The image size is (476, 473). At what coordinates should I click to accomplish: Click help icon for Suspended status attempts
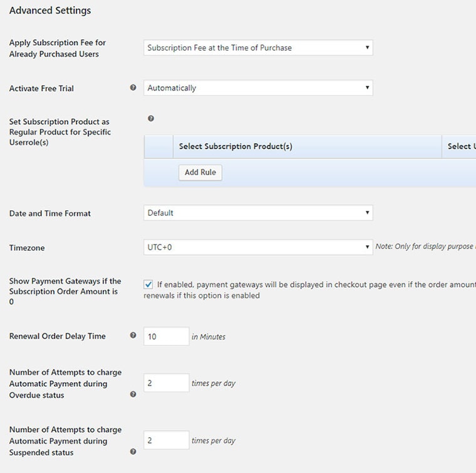click(x=133, y=452)
